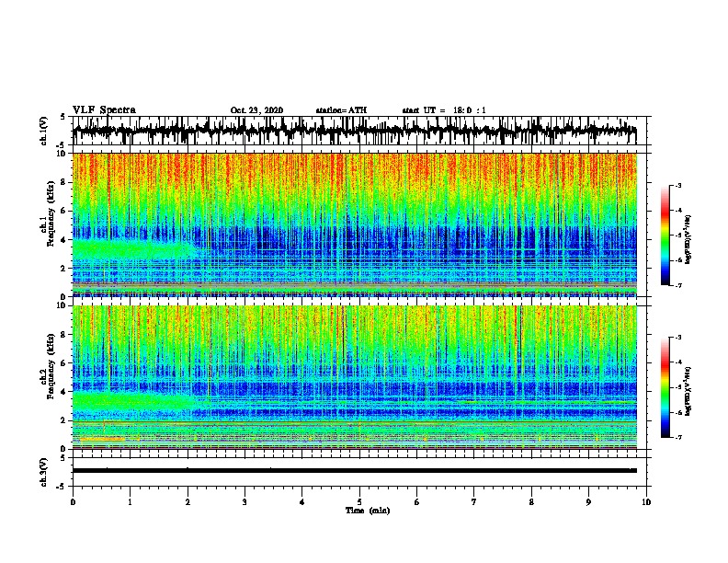Click the "3" tick on the time axis
This screenshot has width=728, height=563.
(245, 502)
